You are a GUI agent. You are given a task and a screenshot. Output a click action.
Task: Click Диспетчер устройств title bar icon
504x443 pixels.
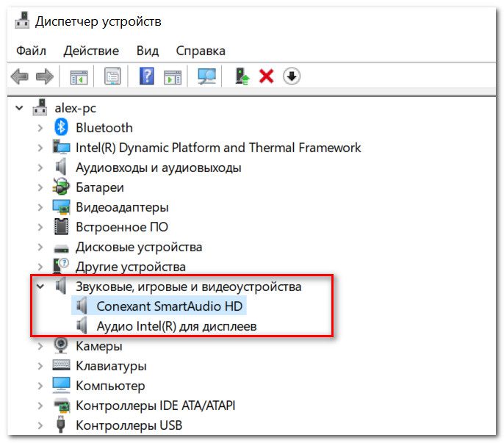click(x=22, y=21)
